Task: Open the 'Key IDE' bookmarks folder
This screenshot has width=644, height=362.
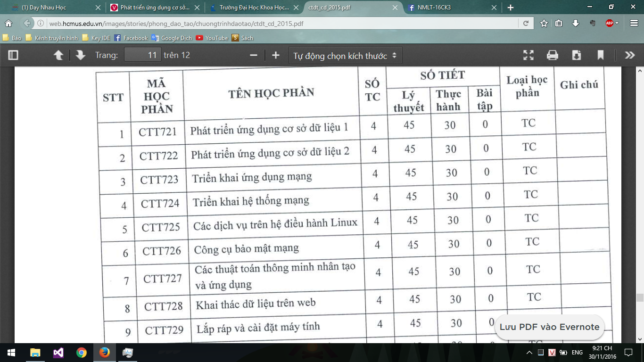Action: [96, 38]
